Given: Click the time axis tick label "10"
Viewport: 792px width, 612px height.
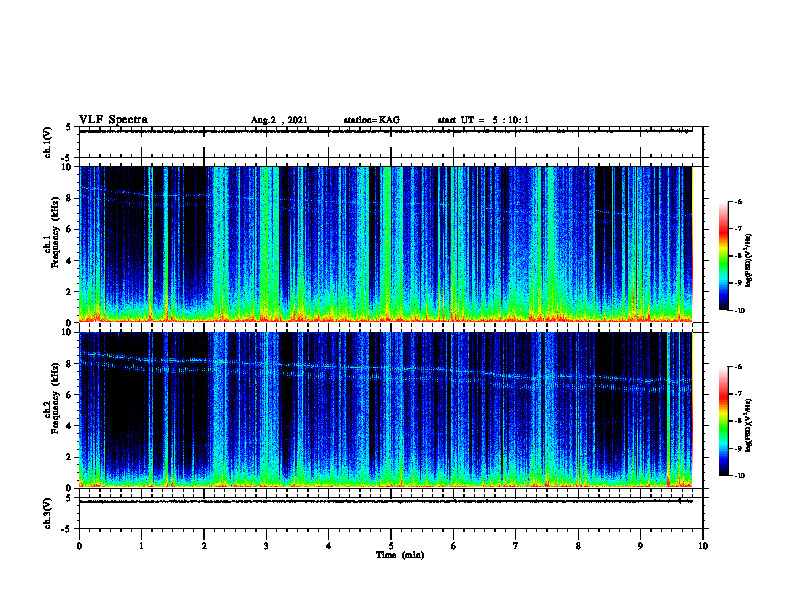Looking at the screenshot, I should [703, 546].
